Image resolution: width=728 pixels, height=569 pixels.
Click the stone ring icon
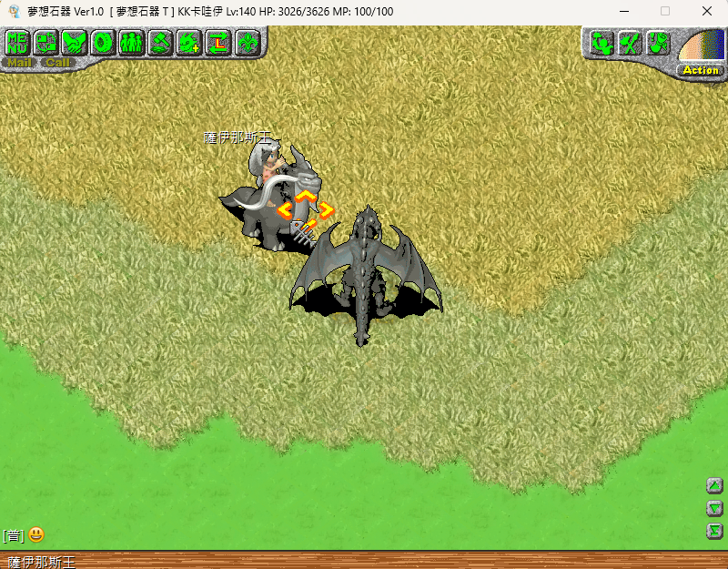[x=104, y=42]
